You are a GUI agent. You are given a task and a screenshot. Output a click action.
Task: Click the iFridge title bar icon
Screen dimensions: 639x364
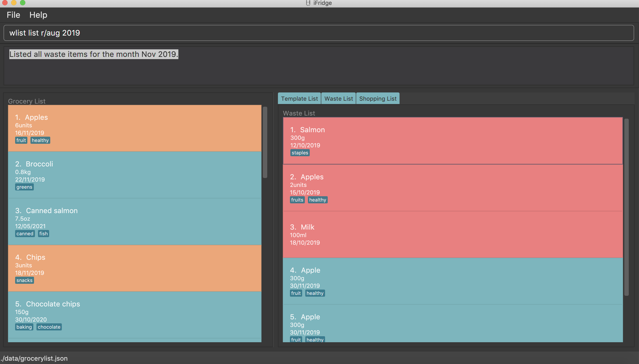(x=308, y=3)
